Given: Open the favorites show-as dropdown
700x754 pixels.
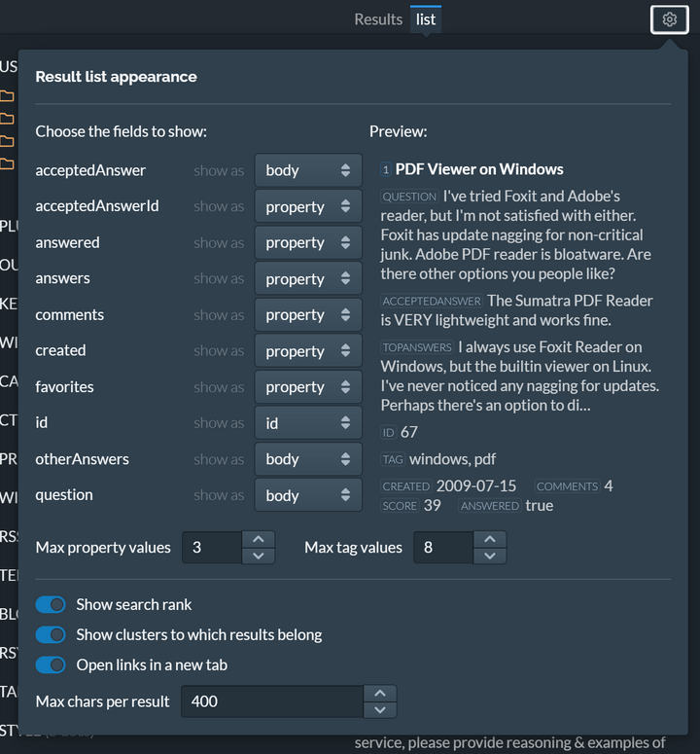Looking at the screenshot, I should [x=308, y=386].
